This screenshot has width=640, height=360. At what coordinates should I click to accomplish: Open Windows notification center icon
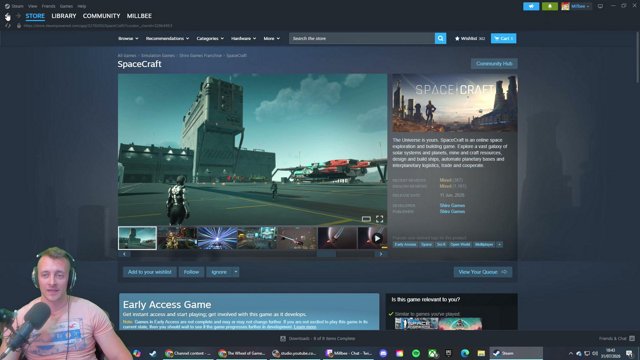[x=629, y=353]
